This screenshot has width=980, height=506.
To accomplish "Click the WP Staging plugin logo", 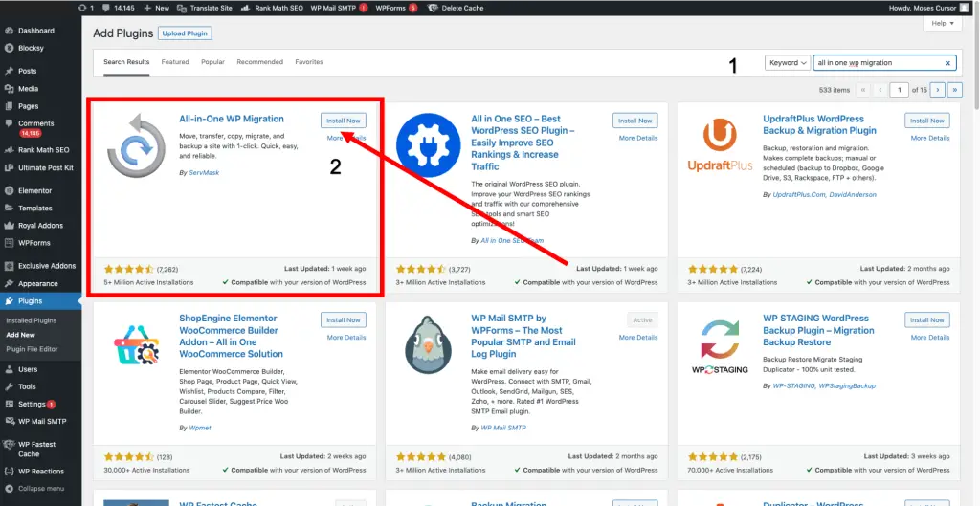I will click(720, 345).
